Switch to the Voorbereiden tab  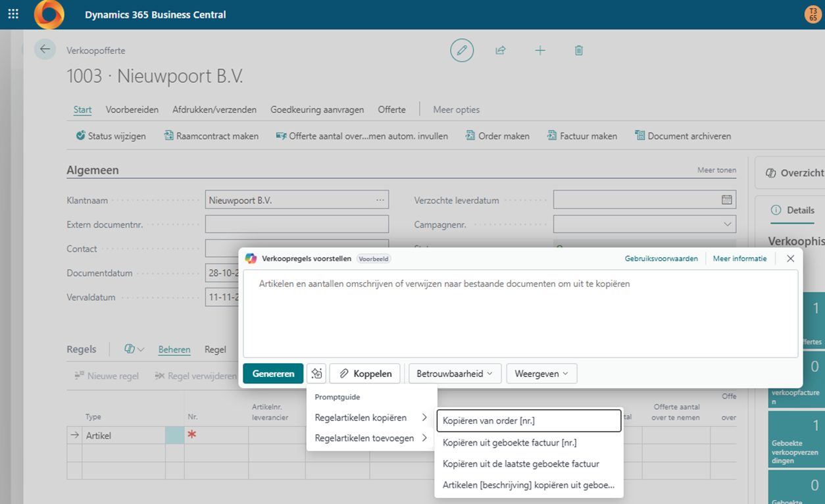(132, 110)
